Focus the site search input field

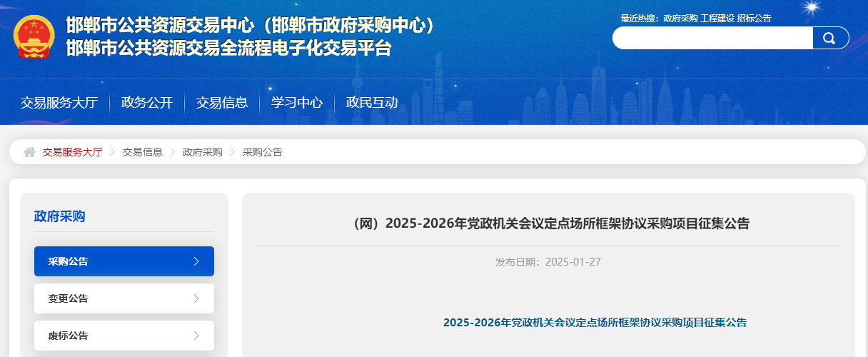pos(712,38)
